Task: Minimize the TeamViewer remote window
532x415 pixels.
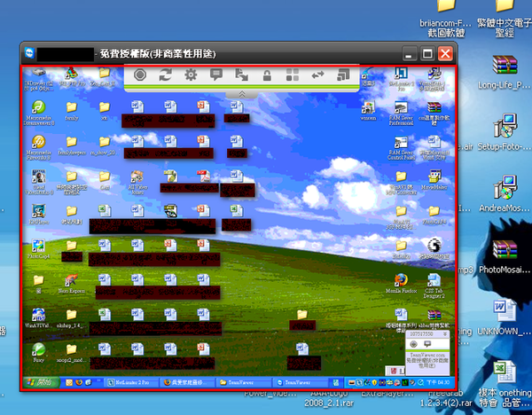Action: coord(410,53)
